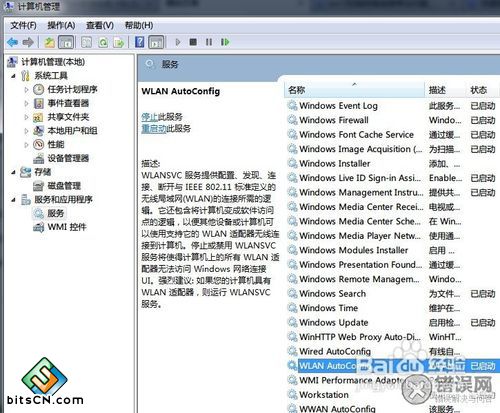Open 磁盘管理 in the tree
Screen dimensions: 500x413
[x=64, y=186]
